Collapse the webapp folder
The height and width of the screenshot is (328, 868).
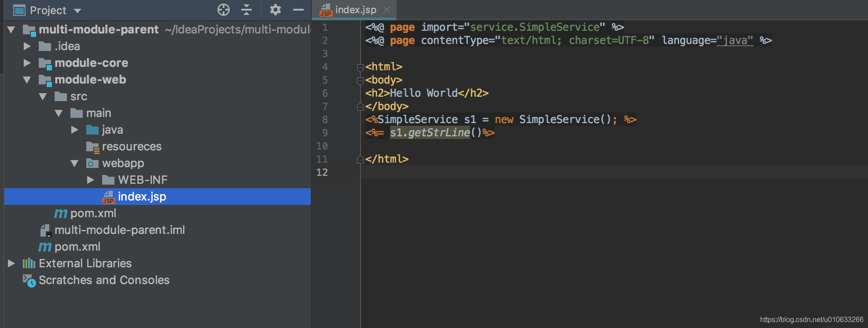(x=75, y=163)
